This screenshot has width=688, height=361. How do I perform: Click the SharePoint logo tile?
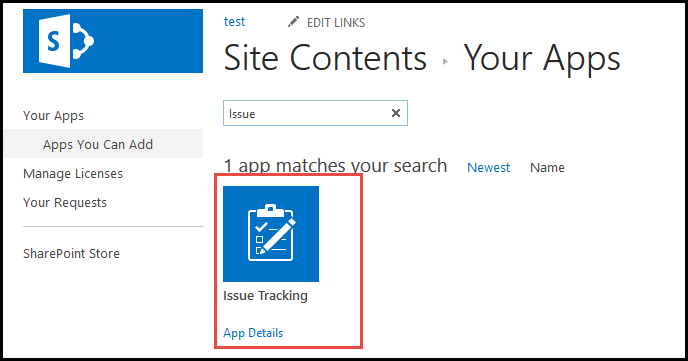[113, 41]
